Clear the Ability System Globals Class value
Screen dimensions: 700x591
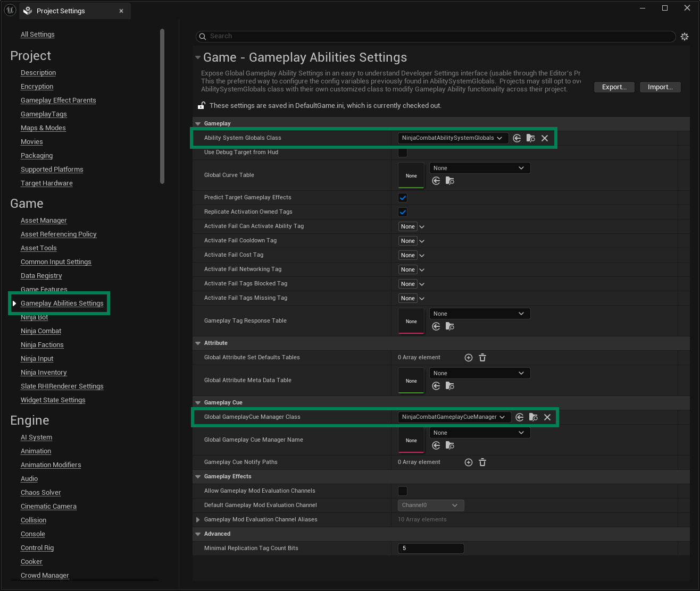(545, 138)
